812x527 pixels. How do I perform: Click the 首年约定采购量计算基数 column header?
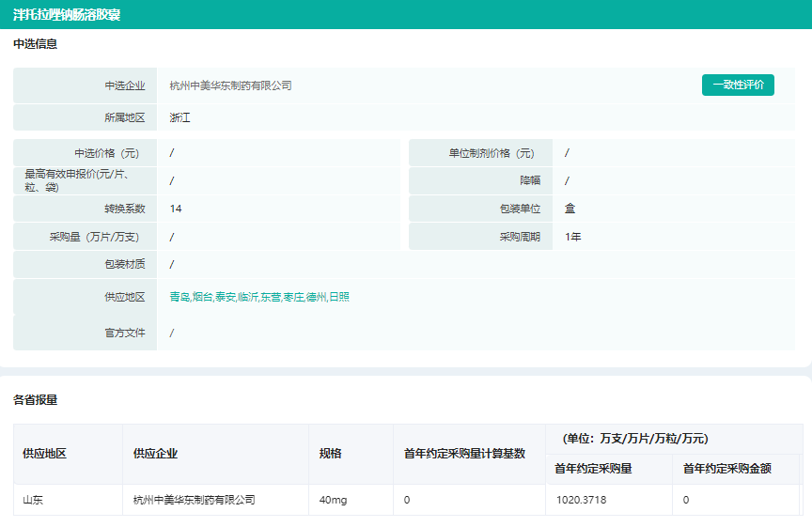pyautogui.click(x=464, y=454)
